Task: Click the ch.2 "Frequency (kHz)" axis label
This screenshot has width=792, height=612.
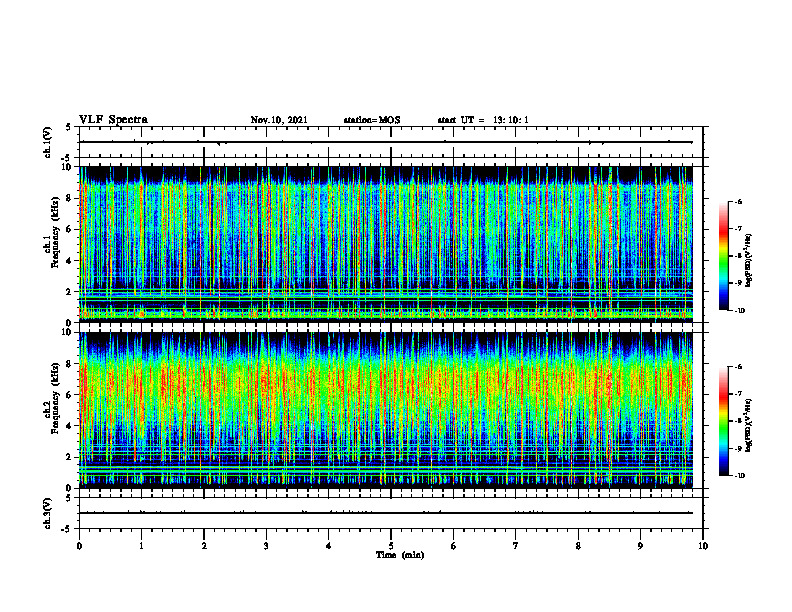Action: (x=56, y=398)
